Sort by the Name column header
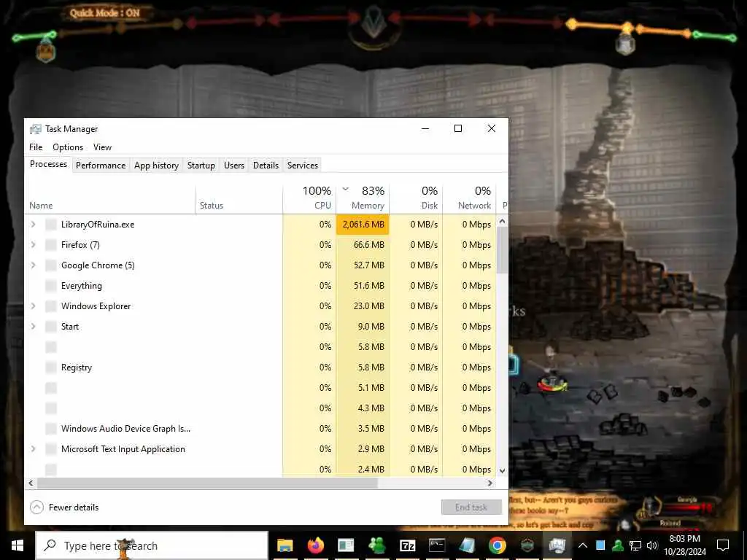 [x=110, y=198]
